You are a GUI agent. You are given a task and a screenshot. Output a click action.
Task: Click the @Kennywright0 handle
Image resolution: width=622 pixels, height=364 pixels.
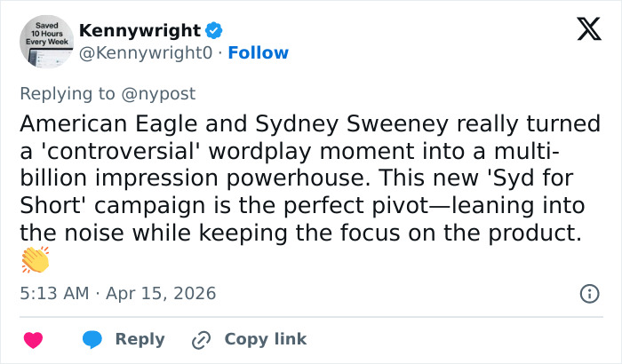(x=147, y=53)
